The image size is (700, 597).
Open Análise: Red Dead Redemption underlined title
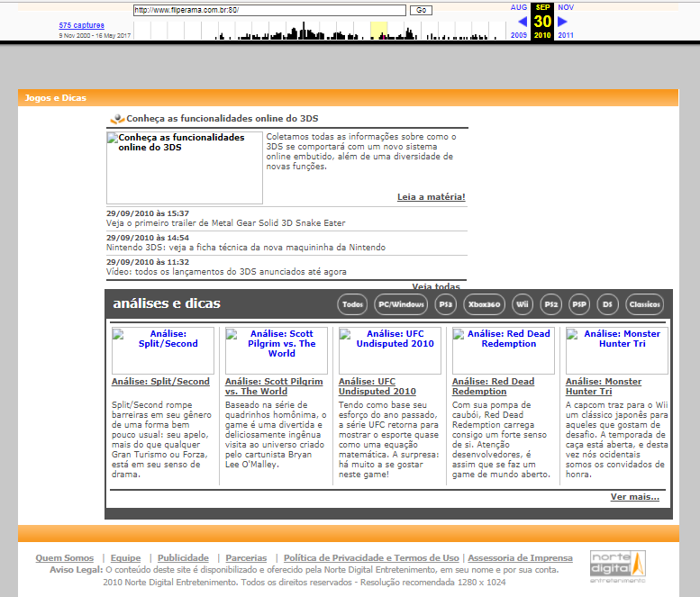pos(494,386)
